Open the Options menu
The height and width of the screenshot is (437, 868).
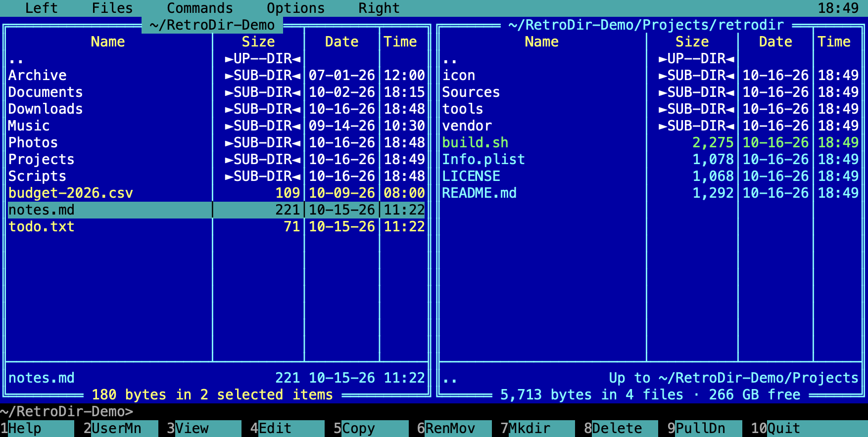tap(296, 8)
